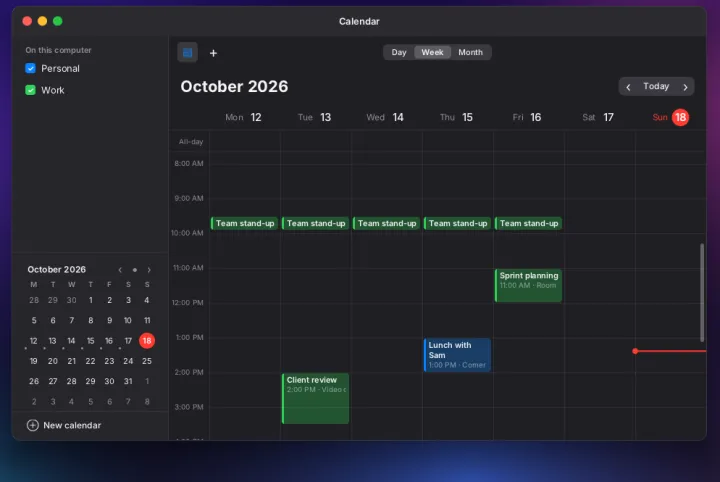The image size is (720, 482).
Task: Select the Tue 13 column header
Action: (x=315, y=118)
